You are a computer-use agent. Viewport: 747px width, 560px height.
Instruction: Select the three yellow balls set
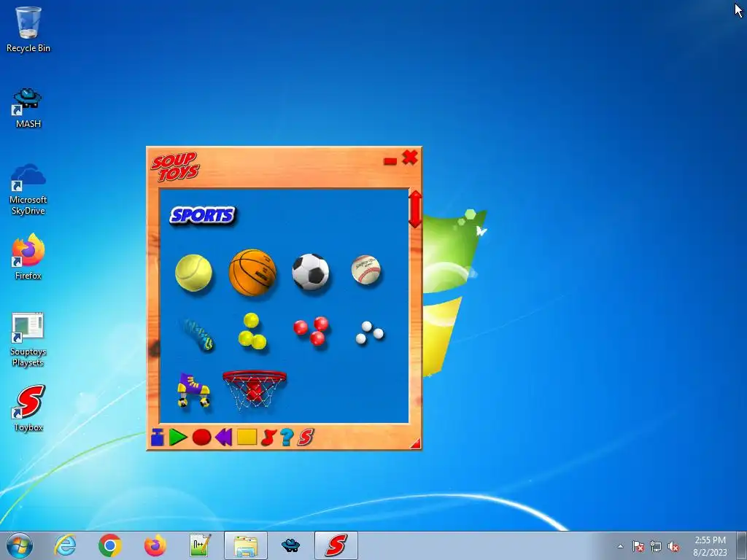(x=252, y=332)
